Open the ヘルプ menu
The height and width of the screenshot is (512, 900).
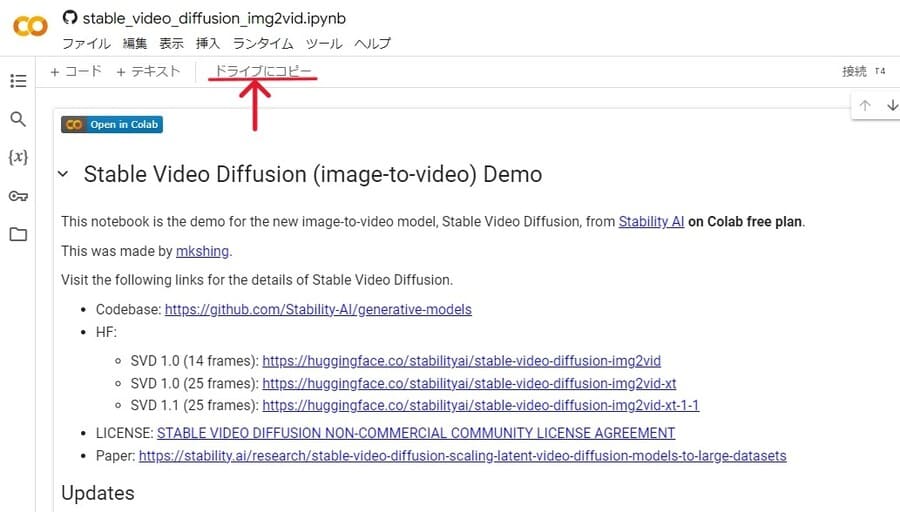tap(373, 44)
